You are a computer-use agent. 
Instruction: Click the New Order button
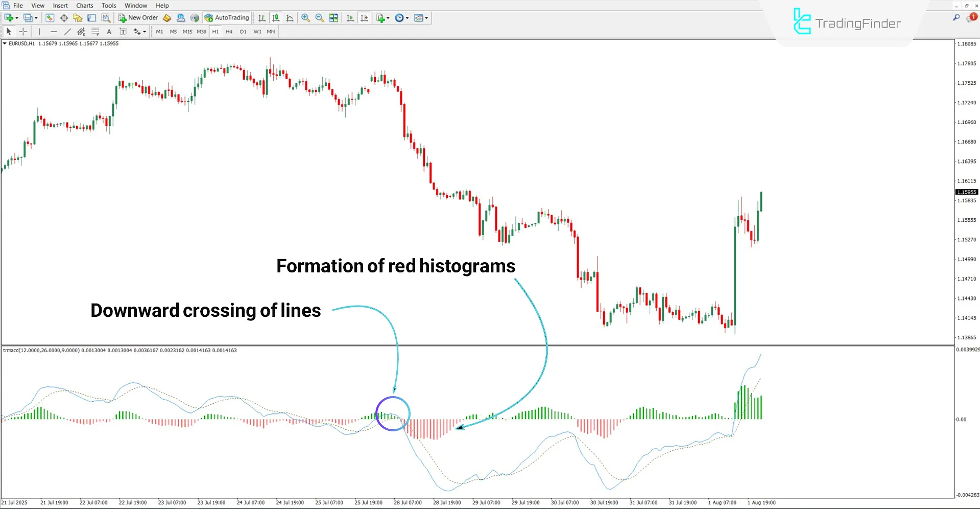(138, 17)
